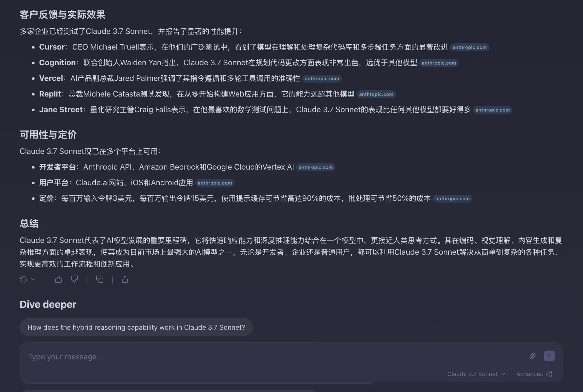
Task: Open the Claude 3.7 Sonnet model dropdown
Action: [x=476, y=374]
